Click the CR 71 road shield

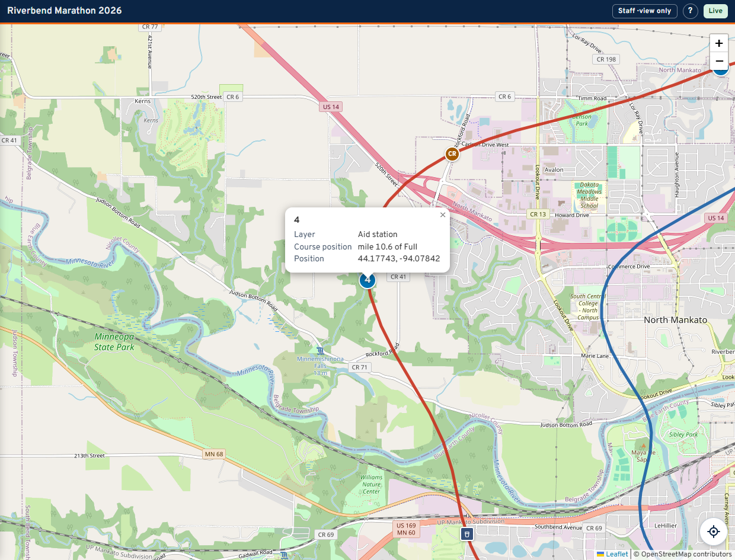click(x=359, y=367)
